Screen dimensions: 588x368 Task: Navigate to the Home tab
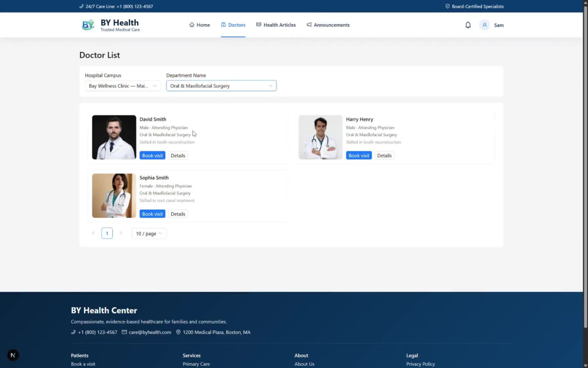[x=199, y=25]
